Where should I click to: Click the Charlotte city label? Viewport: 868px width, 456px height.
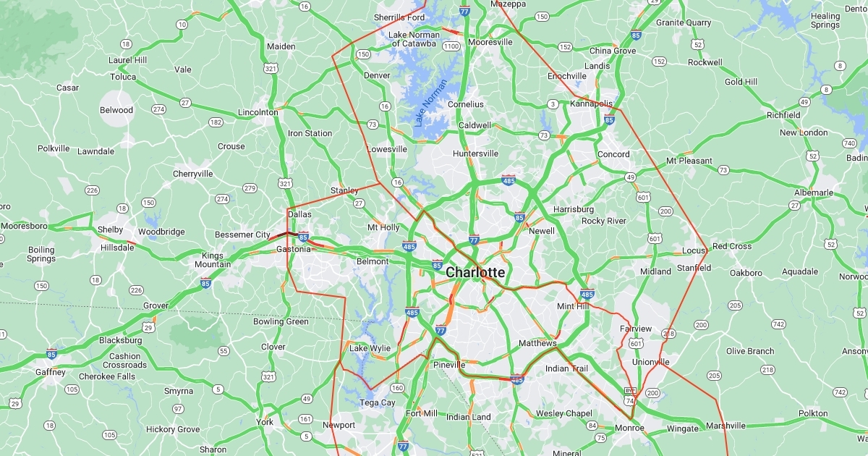475,273
